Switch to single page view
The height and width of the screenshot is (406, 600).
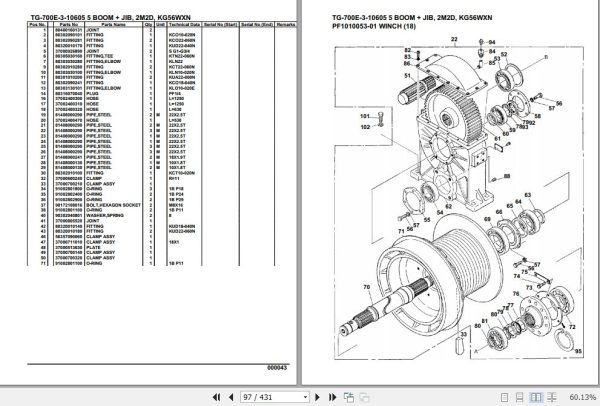[504, 397]
